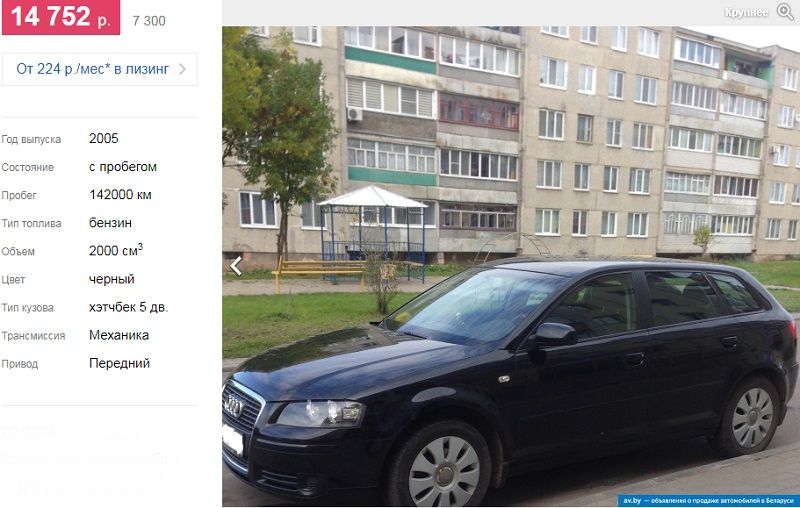Go to previous photo with left arrow
The image size is (800, 508).
[x=236, y=266]
